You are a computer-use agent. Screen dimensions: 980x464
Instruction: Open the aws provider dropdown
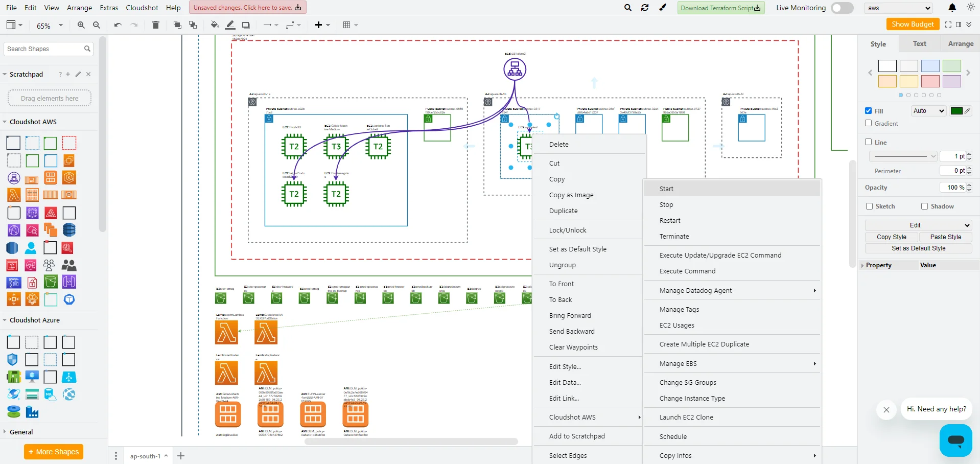tap(899, 8)
